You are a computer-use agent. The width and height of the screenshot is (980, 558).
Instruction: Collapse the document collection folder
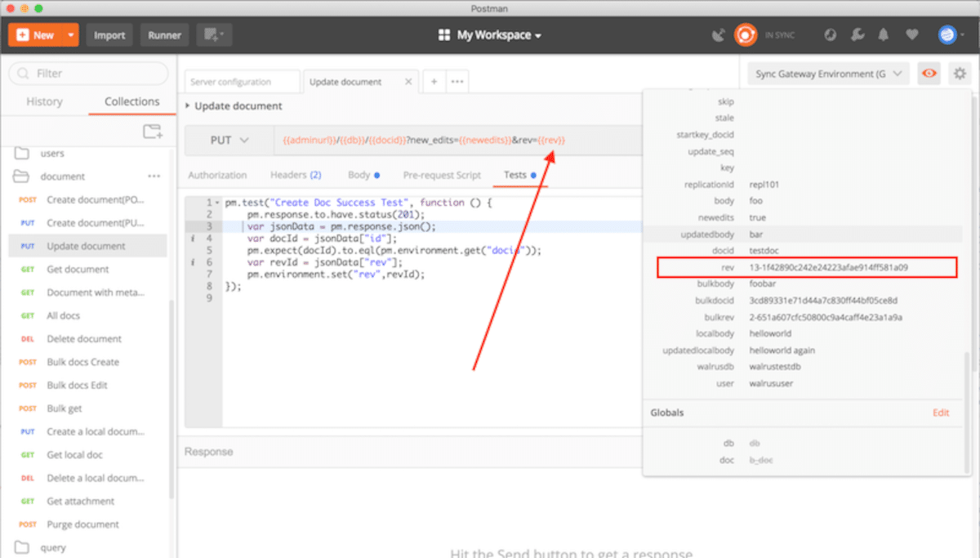23,176
